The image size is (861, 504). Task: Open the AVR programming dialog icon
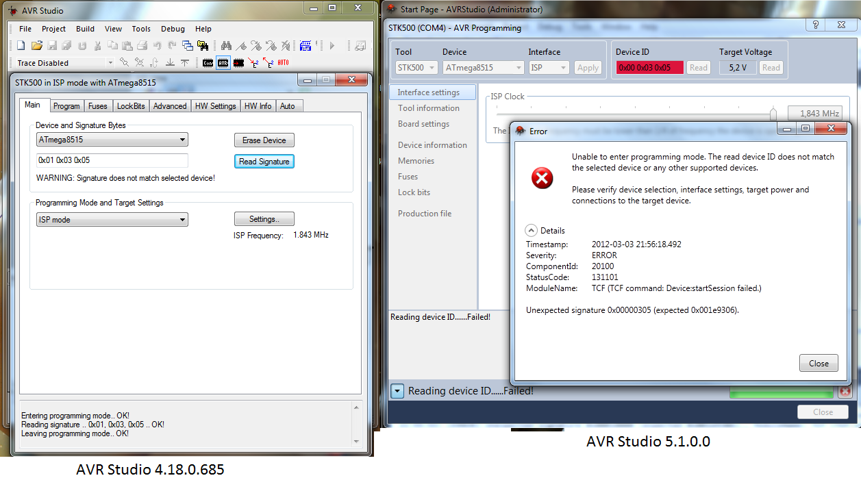(223, 62)
